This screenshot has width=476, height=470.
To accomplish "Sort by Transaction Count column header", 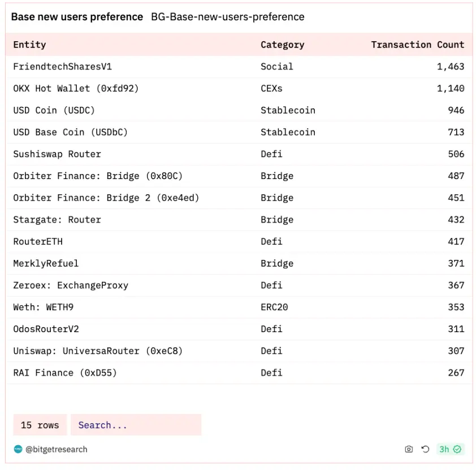I will pos(417,45).
